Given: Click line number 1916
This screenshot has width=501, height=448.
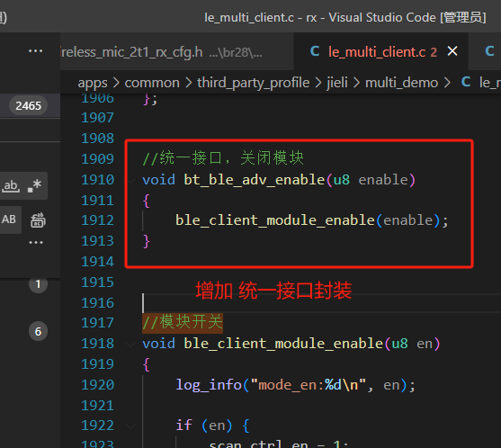Looking at the screenshot, I should point(97,303).
